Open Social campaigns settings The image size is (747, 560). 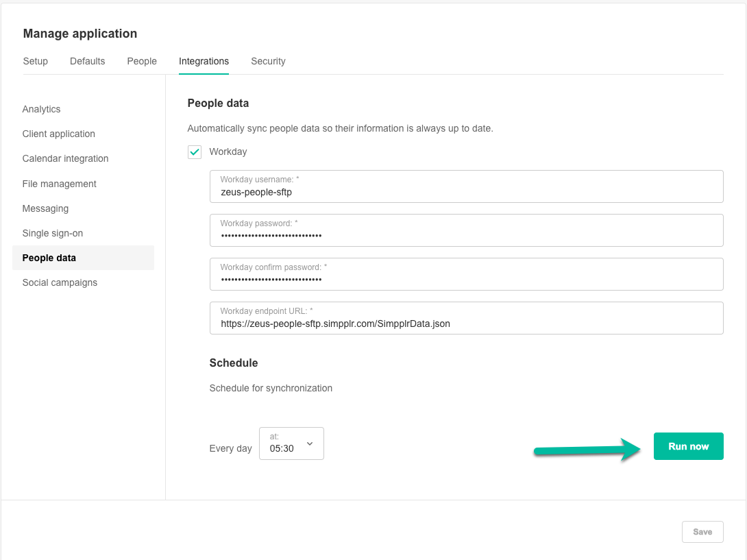[x=60, y=282]
